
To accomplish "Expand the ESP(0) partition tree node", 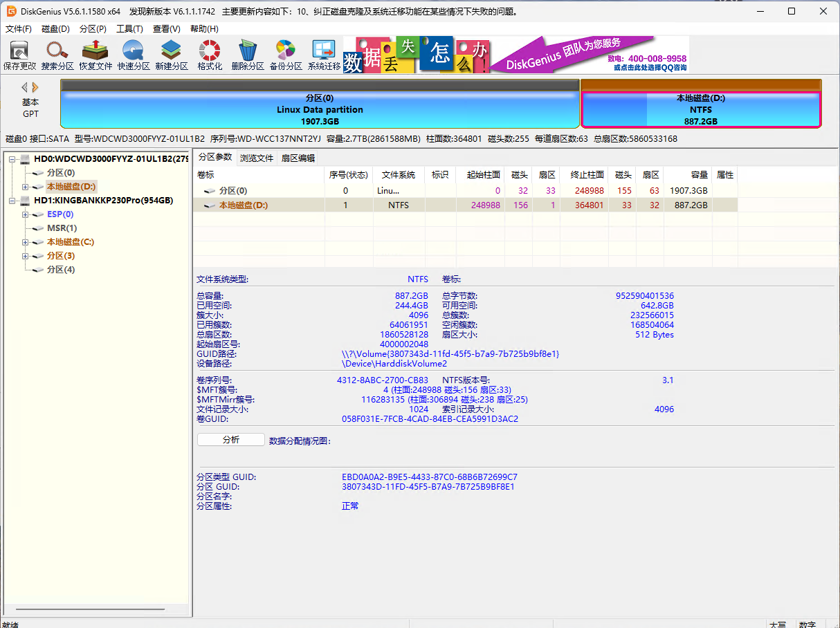I will 26,214.
